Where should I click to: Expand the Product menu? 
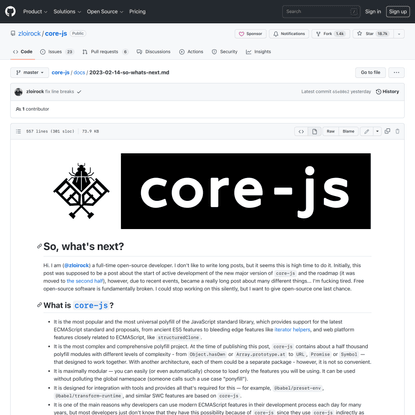35,12
